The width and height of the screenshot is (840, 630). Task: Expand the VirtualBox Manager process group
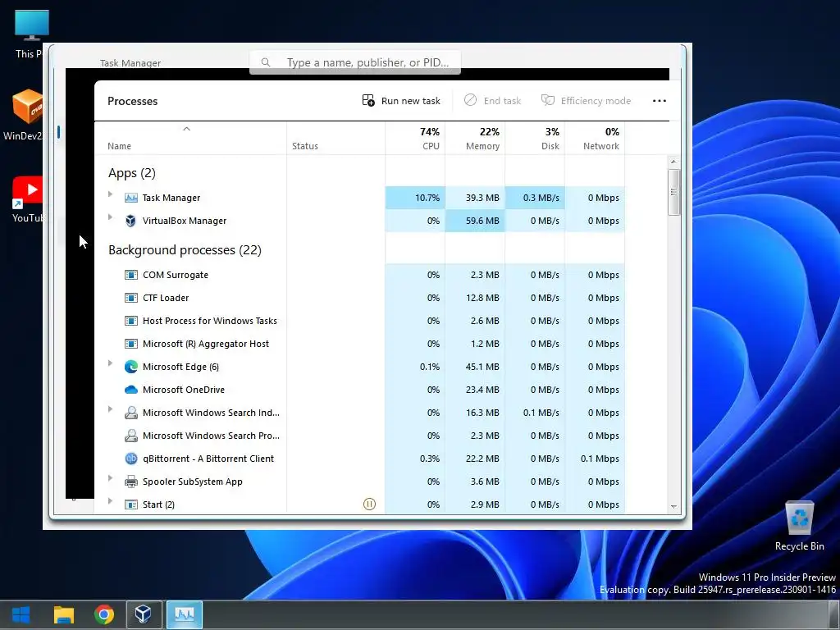pos(111,217)
